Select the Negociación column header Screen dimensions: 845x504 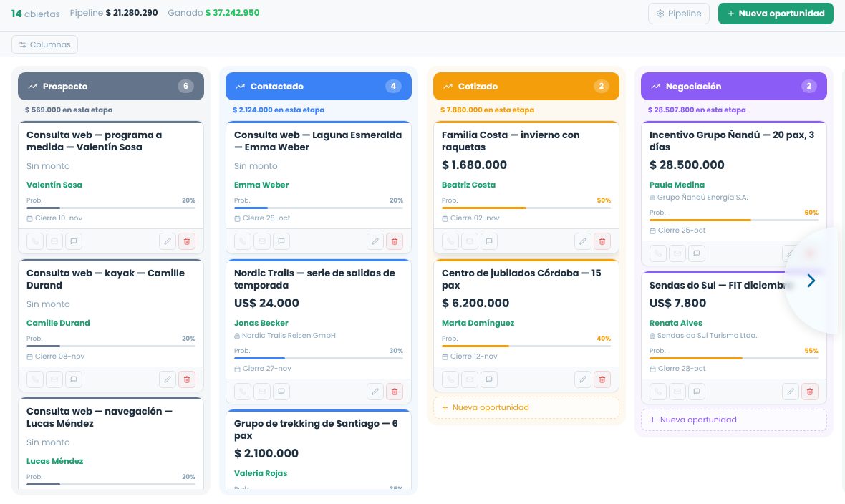pos(733,86)
